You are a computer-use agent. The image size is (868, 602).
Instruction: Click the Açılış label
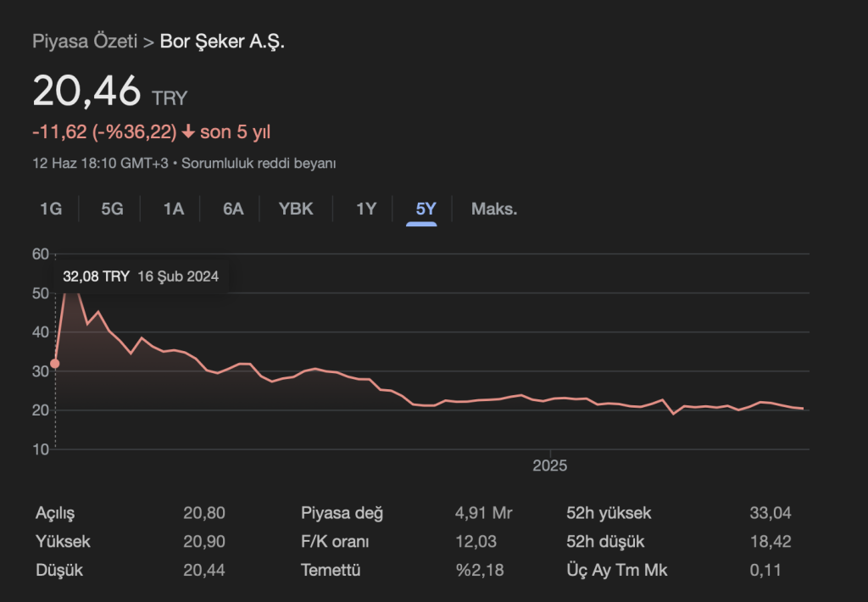[x=55, y=513]
